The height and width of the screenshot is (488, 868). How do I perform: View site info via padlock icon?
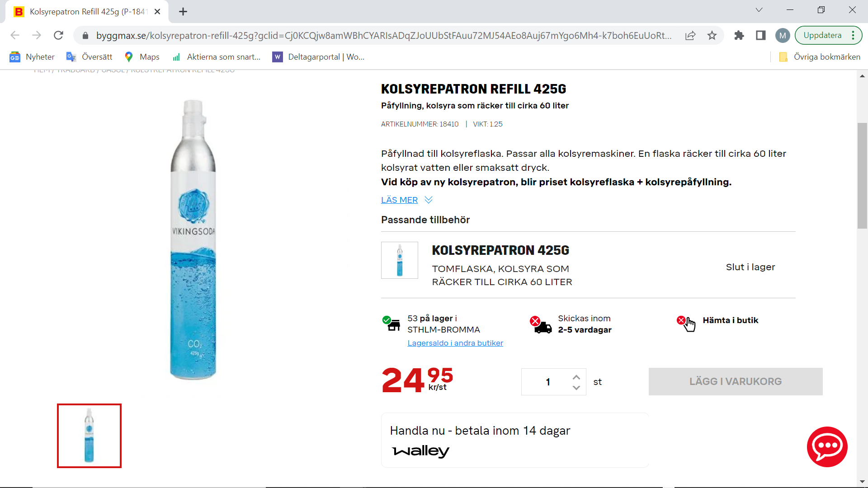(x=85, y=35)
